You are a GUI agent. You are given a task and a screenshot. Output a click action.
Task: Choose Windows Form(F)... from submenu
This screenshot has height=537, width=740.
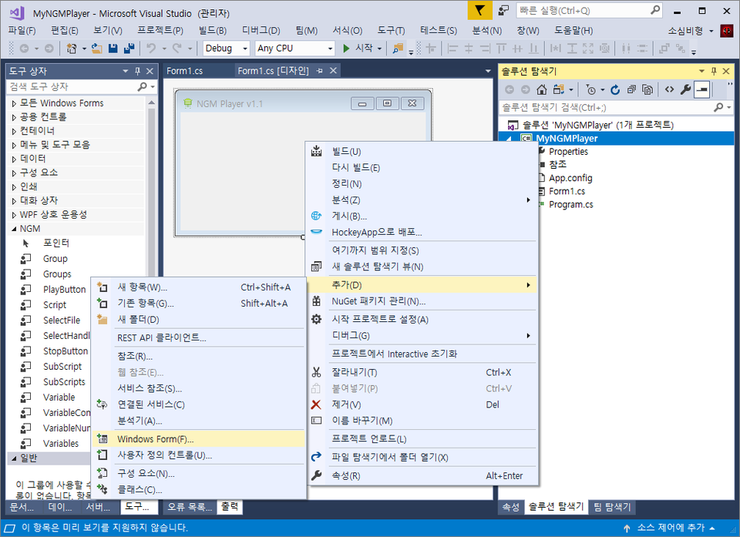click(199, 439)
